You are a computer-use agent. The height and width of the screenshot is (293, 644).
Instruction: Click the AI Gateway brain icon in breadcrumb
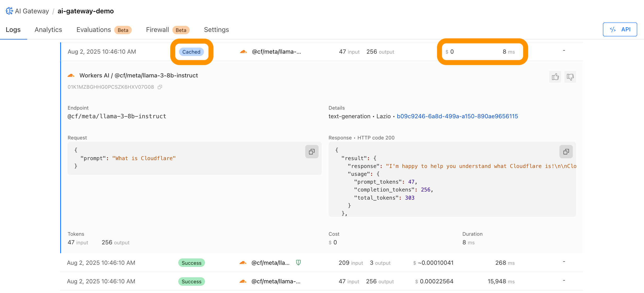click(x=9, y=11)
